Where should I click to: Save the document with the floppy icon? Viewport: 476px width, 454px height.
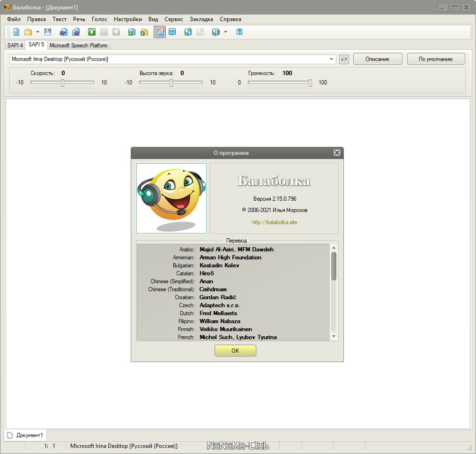pyautogui.click(x=48, y=32)
